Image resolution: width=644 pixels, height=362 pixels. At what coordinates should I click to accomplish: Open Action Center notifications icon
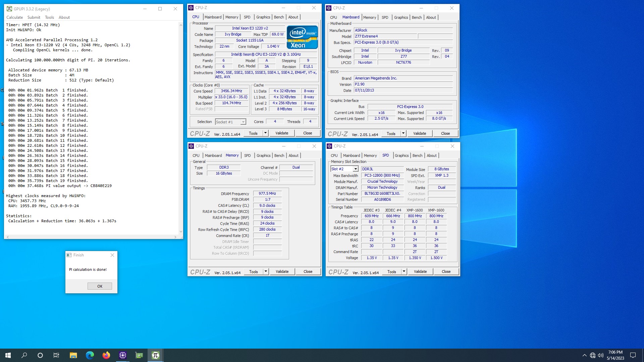(633, 355)
